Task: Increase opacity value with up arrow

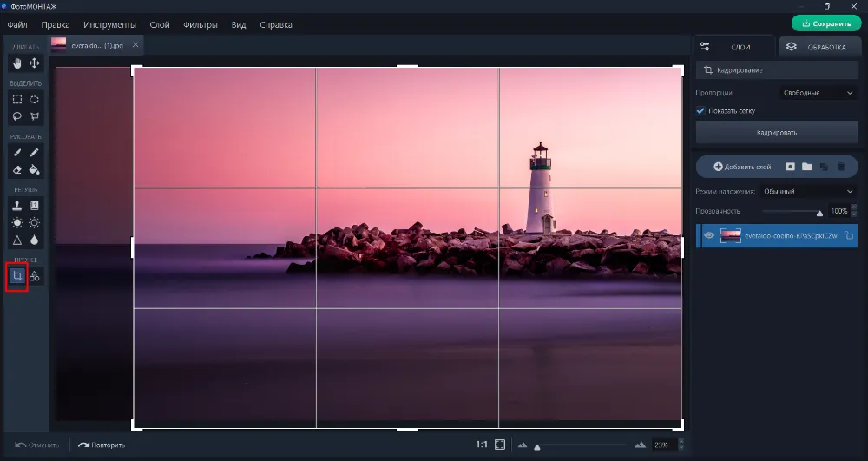Action: (x=853, y=207)
